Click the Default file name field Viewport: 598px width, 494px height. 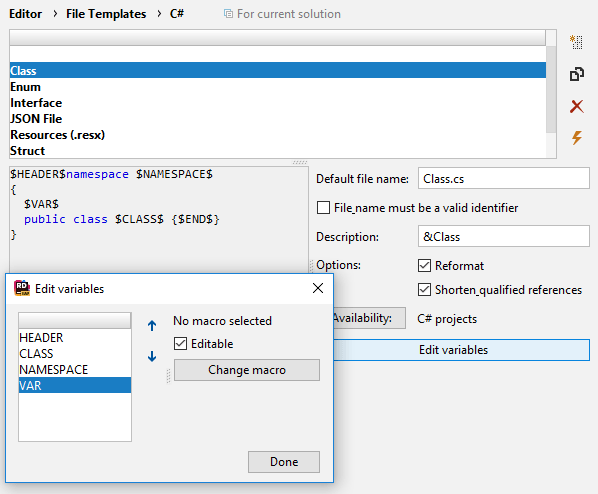[503, 178]
